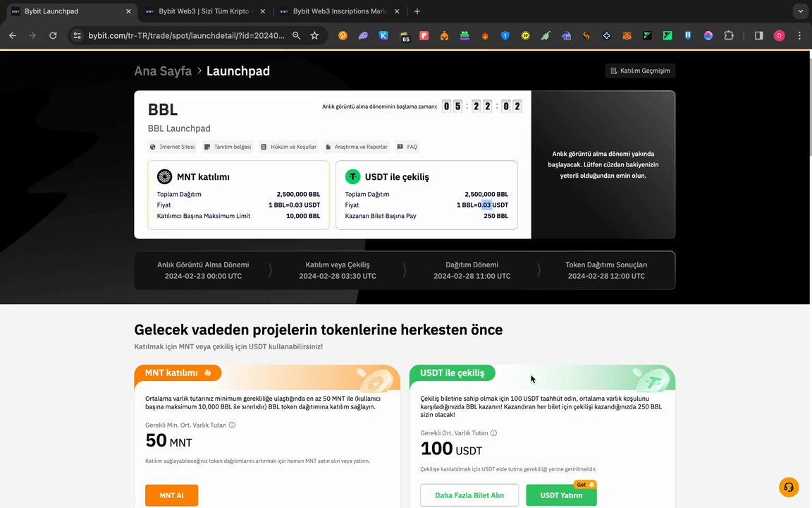Open the Chrome profile avatar
Viewport: 812px width, 508px height.
(x=779, y=36)
